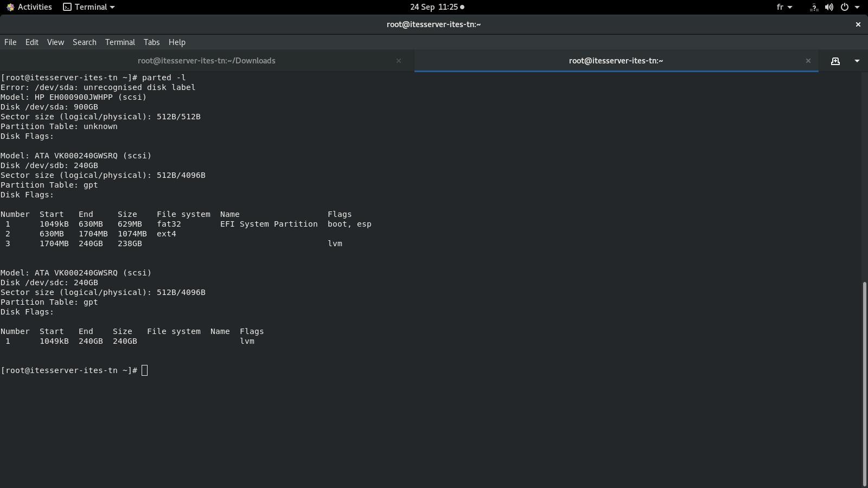Click the 'lvm' flag in /dev/sdc table
The height and width of the screenshot is (488, 868).
pos(247,341)
